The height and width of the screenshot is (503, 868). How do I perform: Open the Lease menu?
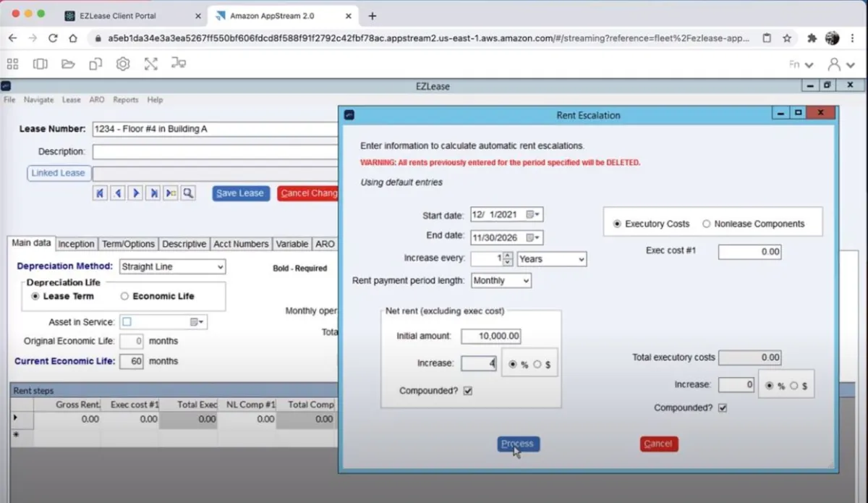coord(71,100)
